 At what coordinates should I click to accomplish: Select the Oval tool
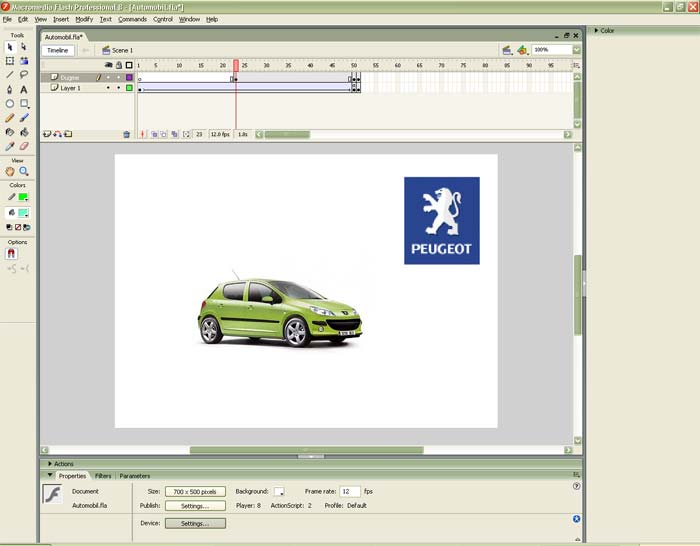click(x=10, y=104)
